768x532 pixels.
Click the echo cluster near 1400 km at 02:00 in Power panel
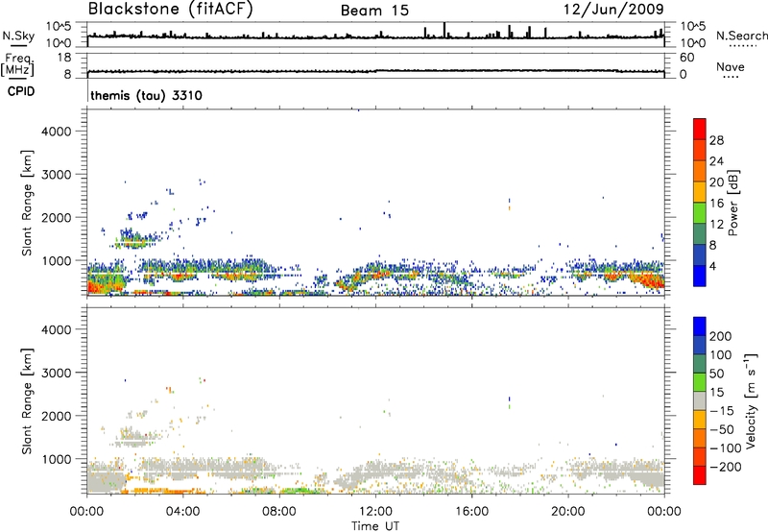click(133, 240)
